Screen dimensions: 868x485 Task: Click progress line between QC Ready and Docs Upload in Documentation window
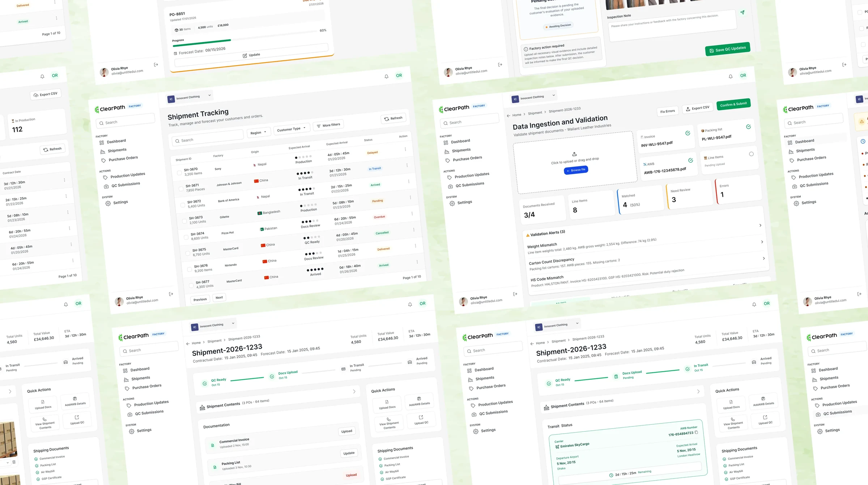pos(247,379)
